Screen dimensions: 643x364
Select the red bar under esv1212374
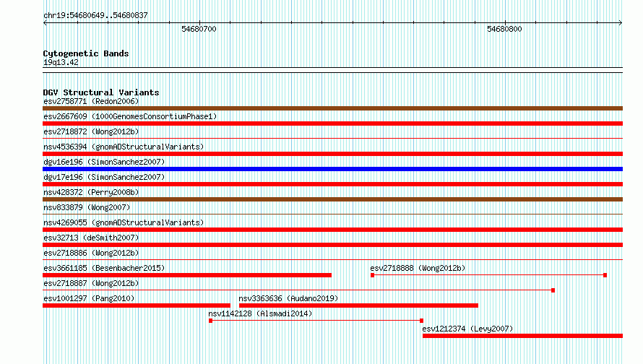tap(522, 336)
